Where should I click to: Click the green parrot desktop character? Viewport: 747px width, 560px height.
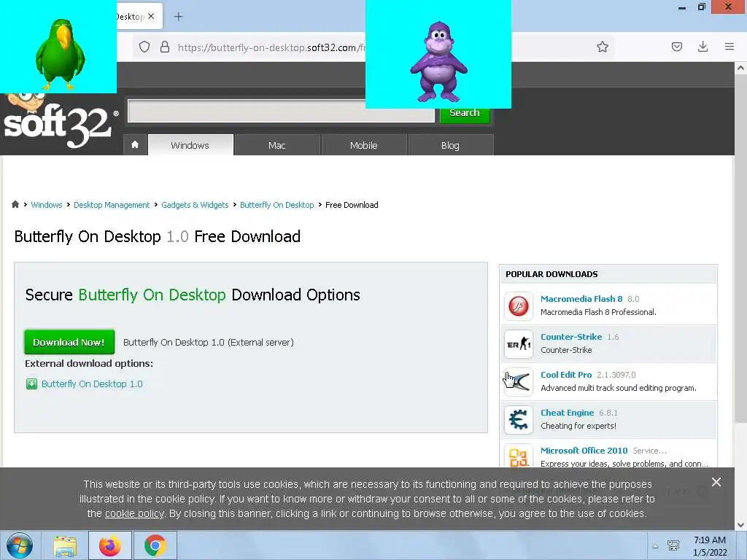(x=59, y=54)
